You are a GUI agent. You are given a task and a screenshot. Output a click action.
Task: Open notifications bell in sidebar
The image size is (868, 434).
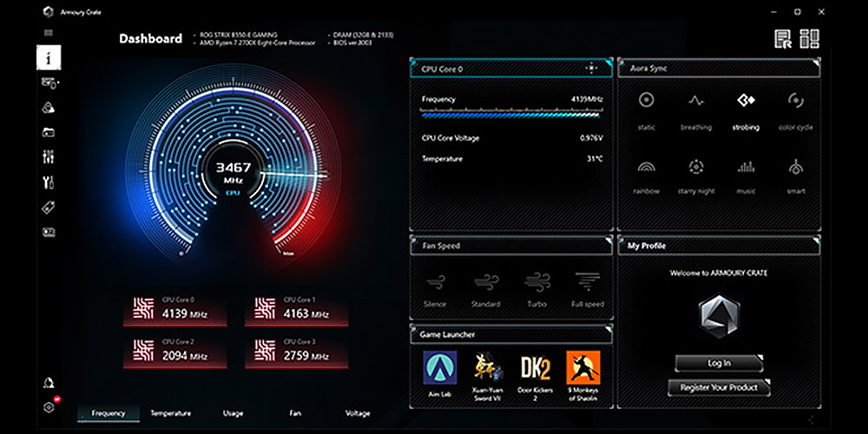[x=49, y=383]
